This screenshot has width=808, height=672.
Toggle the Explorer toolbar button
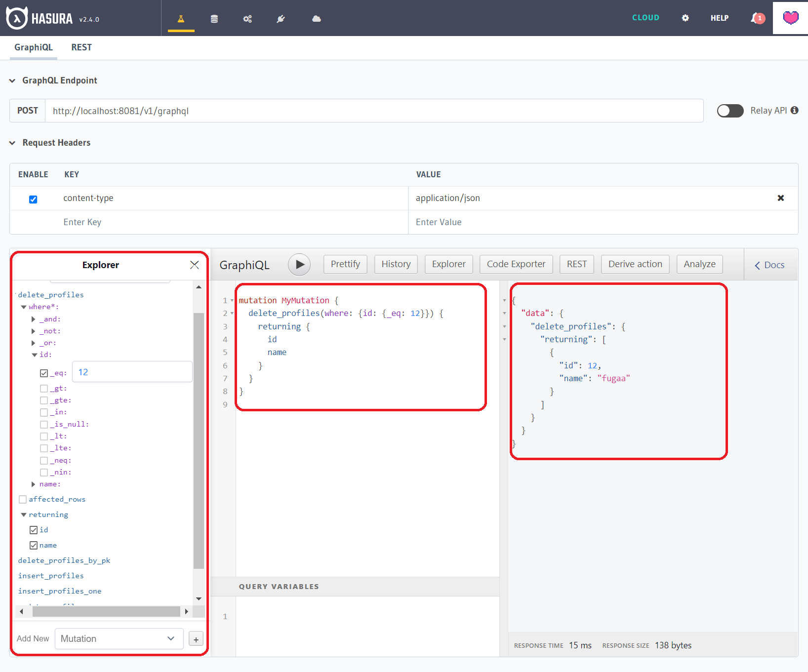click(448, 264)
